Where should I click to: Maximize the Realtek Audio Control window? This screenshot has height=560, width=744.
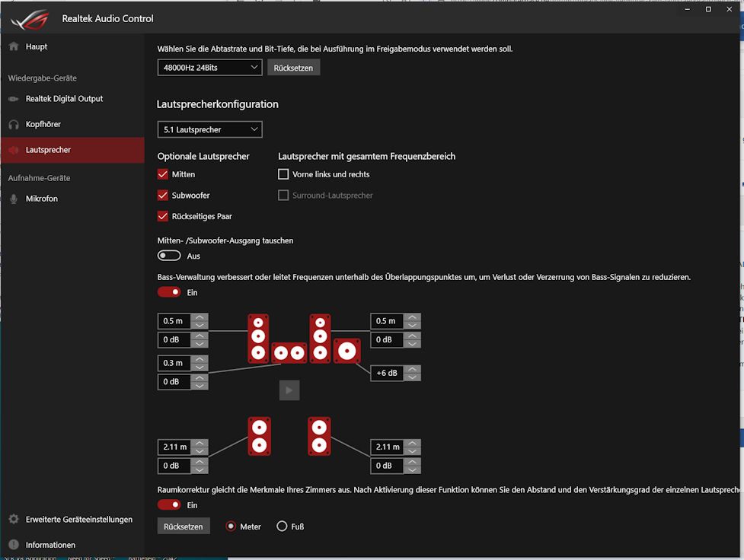(708, 9)
